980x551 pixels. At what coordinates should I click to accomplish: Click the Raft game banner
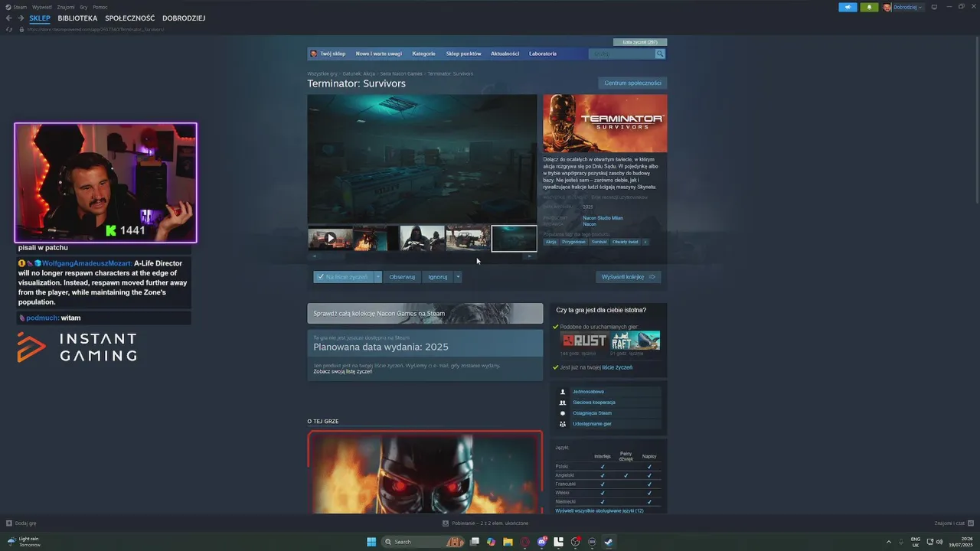635,341
